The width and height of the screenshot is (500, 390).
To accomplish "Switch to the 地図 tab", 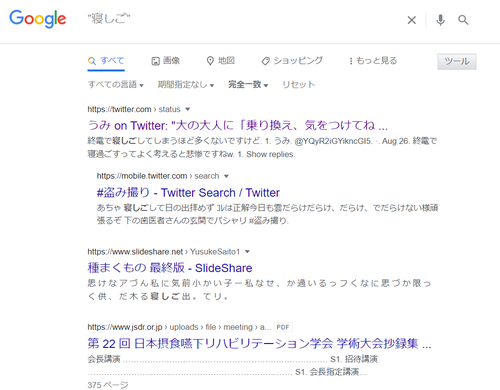I will click(220, 61).
